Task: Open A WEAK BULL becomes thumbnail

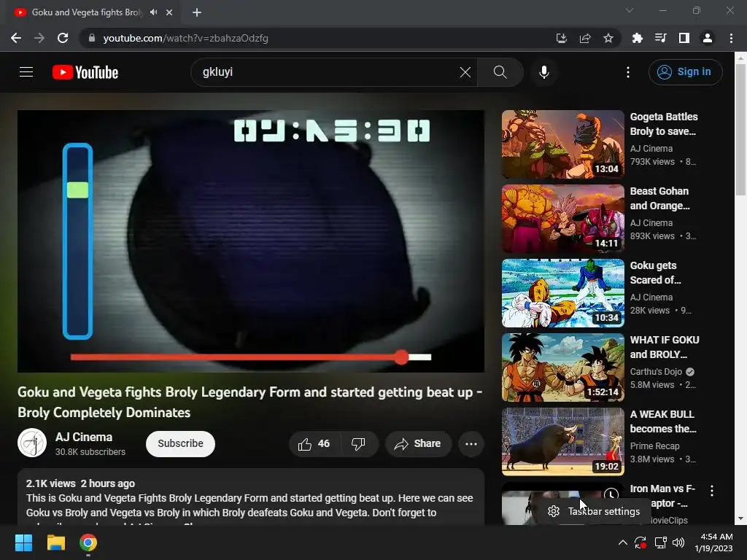Action: pyautogui.click(x=563, y=441)
